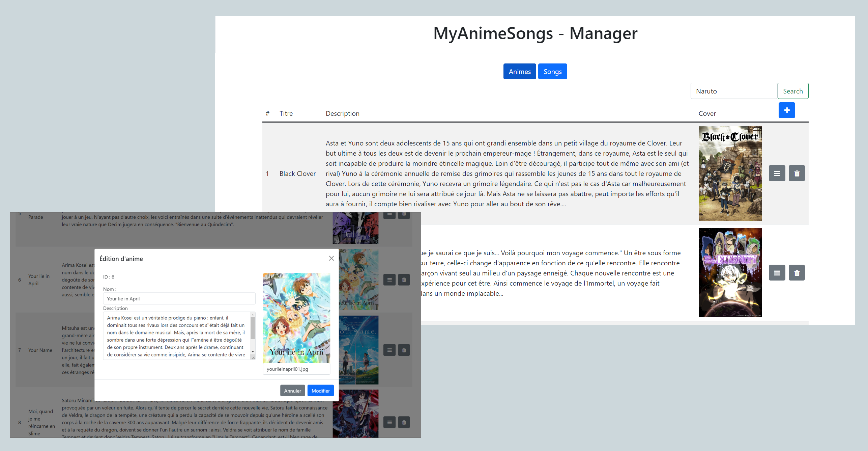The width and height of the screenshot is (868, 451).
Task: Click the Black Clover cover image
Action: (730, 173)
